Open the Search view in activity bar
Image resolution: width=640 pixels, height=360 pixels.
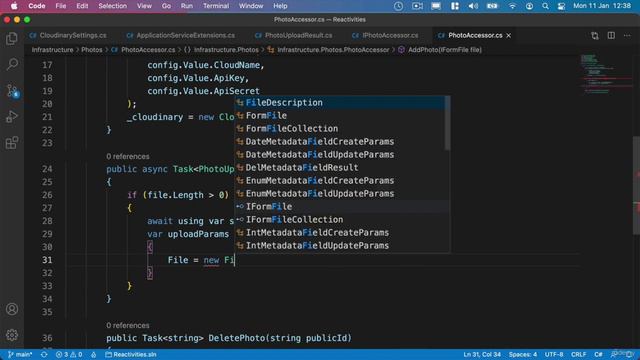point(12,64)
